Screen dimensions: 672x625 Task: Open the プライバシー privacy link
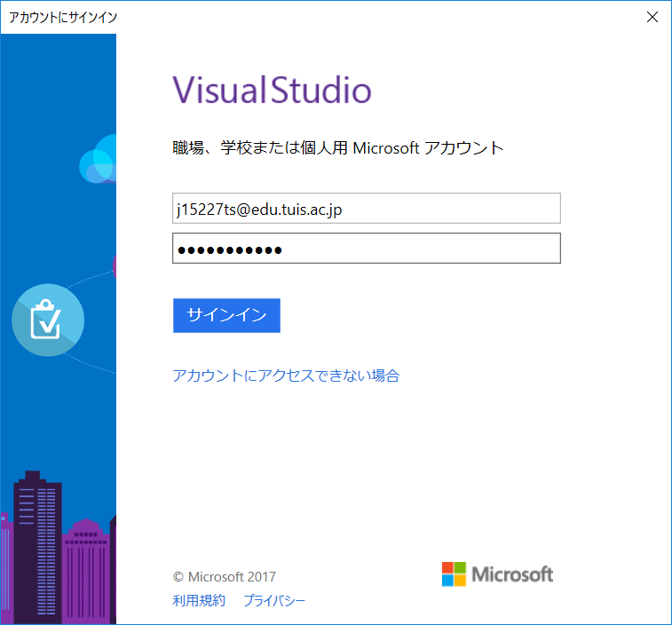[274, 600]
